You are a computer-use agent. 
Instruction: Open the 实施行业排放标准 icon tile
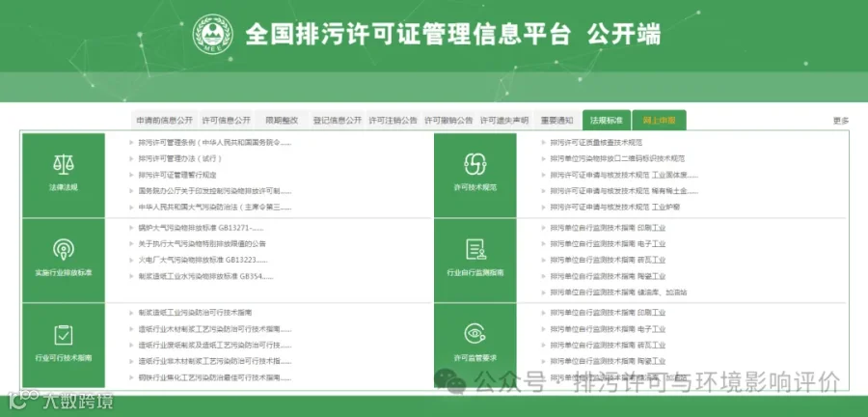[x=64, y=249]
